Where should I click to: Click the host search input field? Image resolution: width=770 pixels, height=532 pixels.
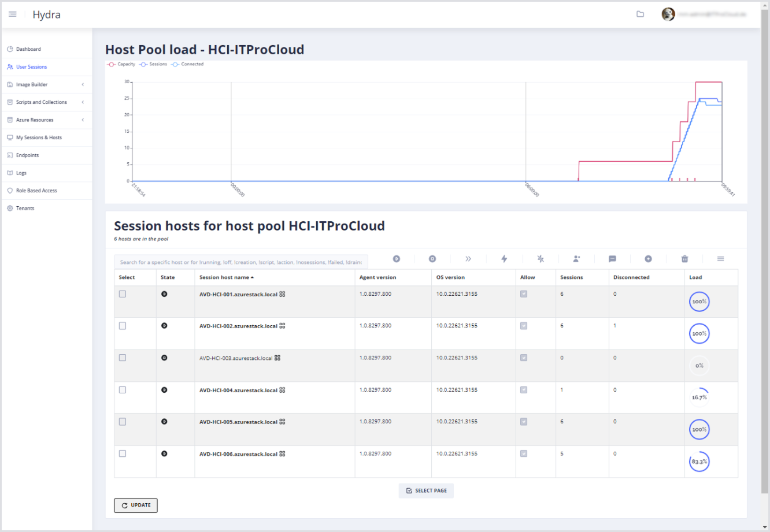coord(240,262)
